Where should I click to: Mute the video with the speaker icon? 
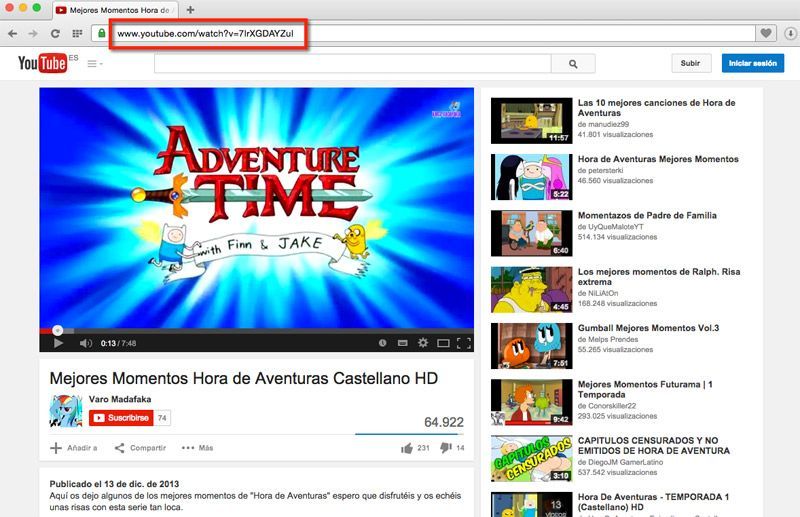point(86,343)
